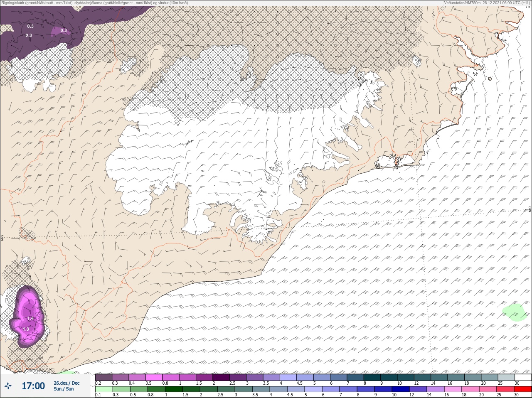The image size is (532, 398).
Task: Click the top legend row white swatch labeled 30
Action: coord(524,377)
